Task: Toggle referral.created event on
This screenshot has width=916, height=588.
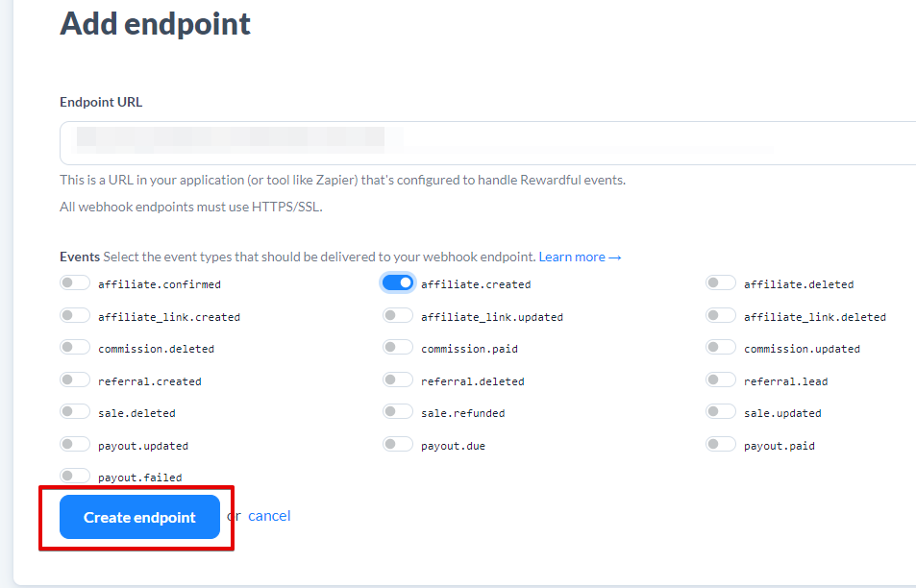Action: (75, 380)
